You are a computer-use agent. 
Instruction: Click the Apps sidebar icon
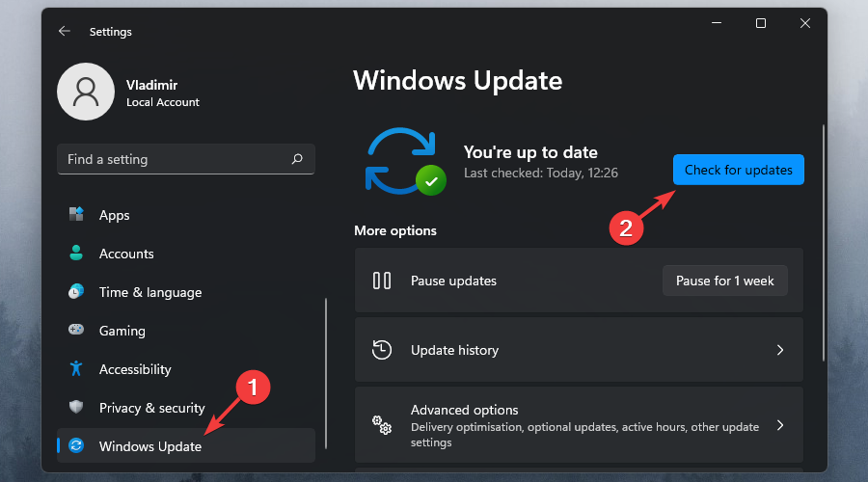click(76, 215)
